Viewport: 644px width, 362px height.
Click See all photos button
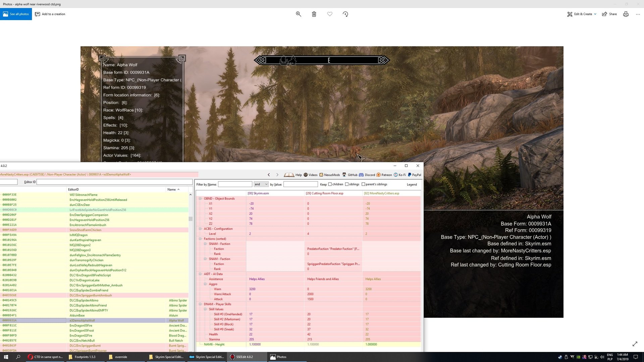pyautogui.click(x=16, y=14)
